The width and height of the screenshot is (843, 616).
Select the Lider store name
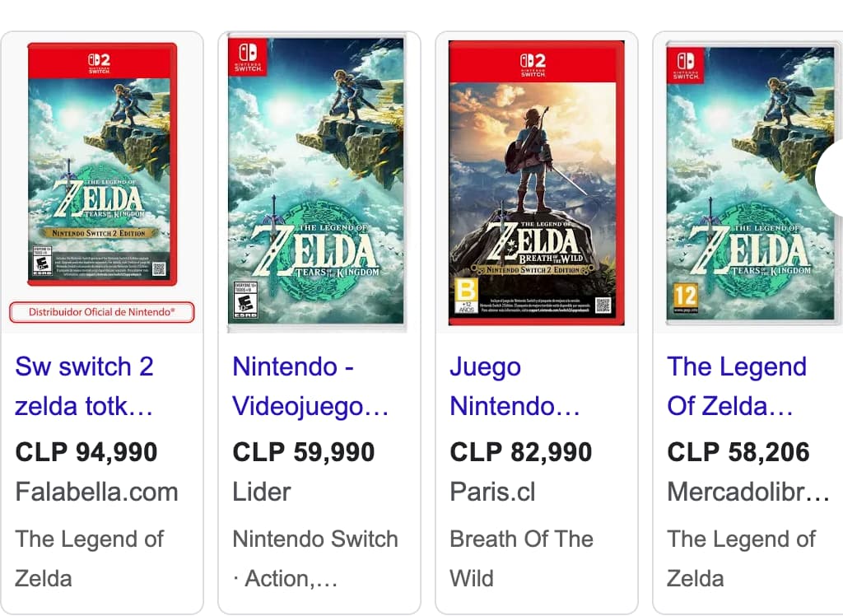coord(262,492)
